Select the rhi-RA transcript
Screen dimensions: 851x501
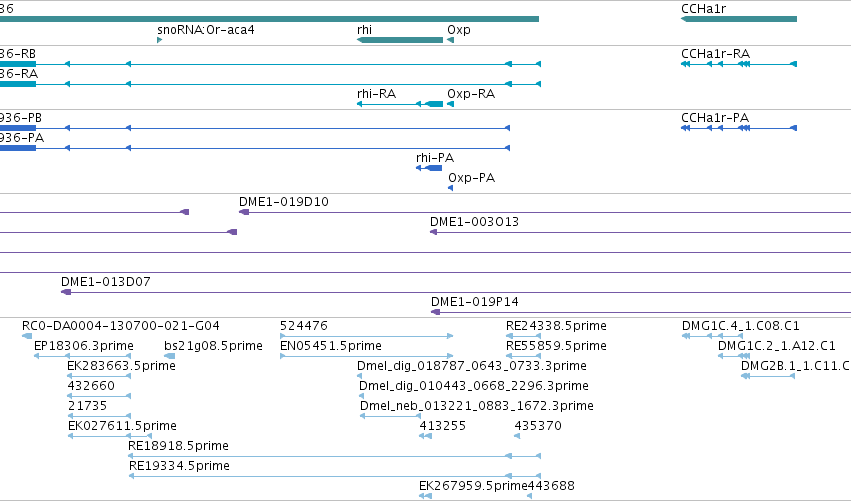(400, 104)
